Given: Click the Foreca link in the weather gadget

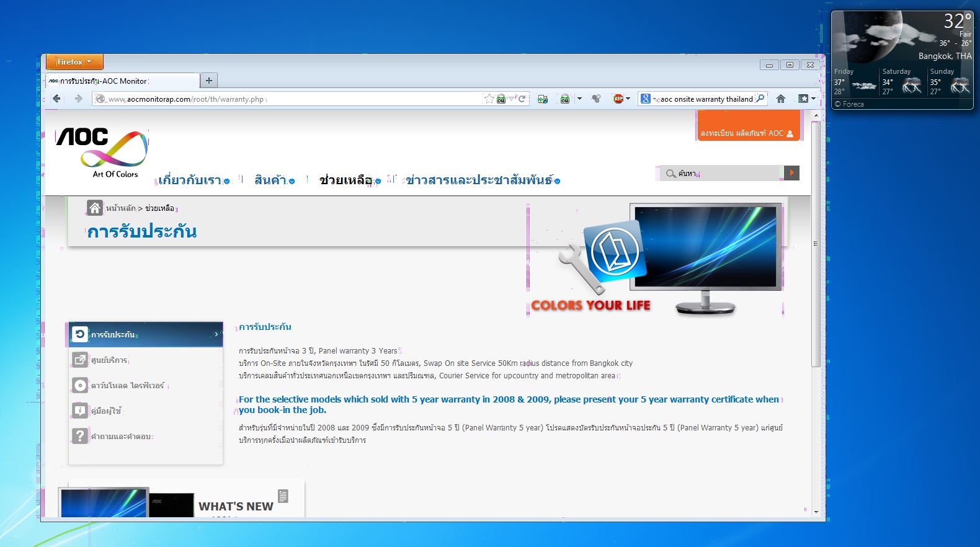Looking at the screenshot, I should click(x=849, y=104).
